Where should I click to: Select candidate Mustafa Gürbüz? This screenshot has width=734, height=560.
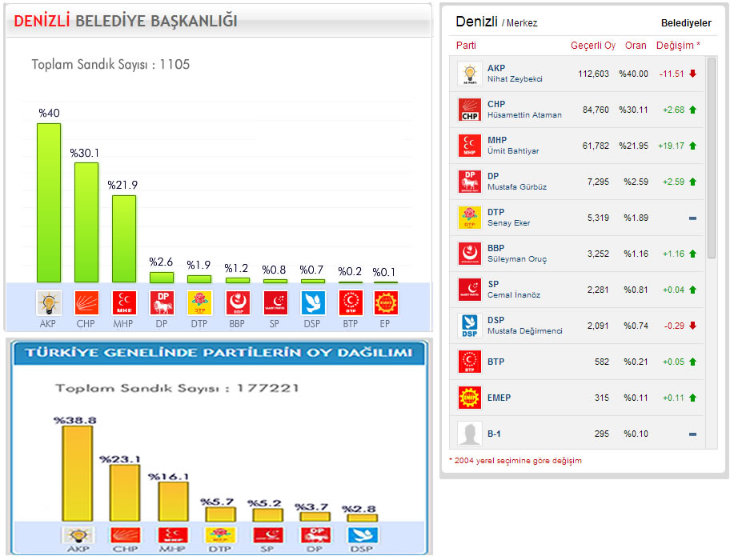pyautogui.click(x=517, y=187)
